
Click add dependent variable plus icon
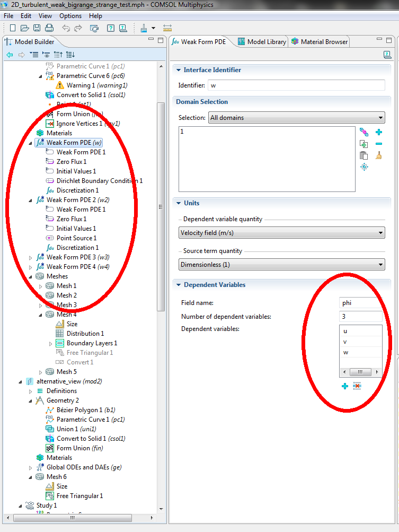345,386
